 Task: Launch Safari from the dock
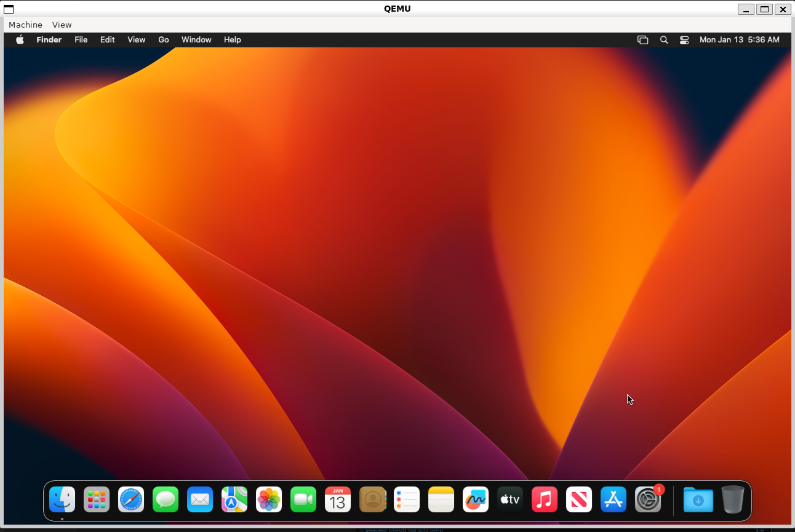[131, 499]
